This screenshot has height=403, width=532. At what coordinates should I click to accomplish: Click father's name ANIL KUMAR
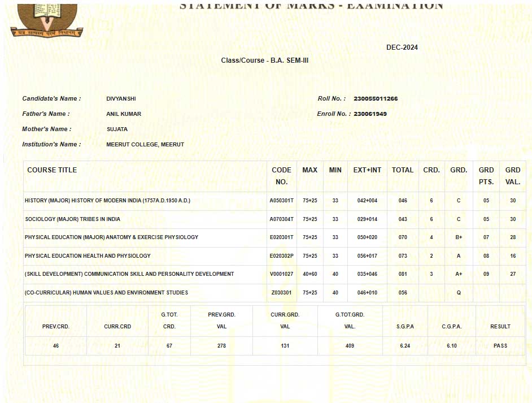(124, 114)
